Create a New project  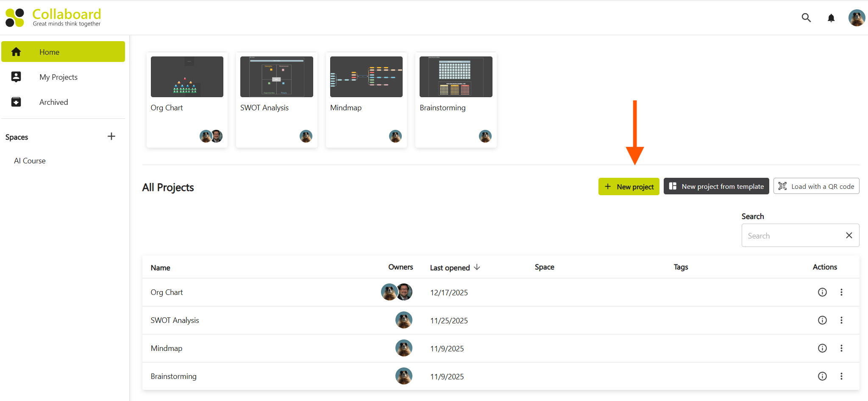point(629,187)
